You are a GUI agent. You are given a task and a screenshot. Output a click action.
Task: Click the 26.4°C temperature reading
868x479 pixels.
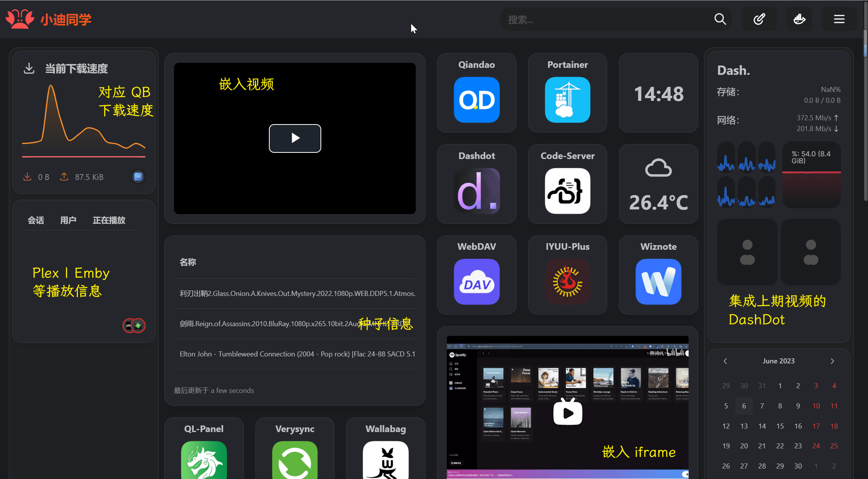tap(658, 202)
